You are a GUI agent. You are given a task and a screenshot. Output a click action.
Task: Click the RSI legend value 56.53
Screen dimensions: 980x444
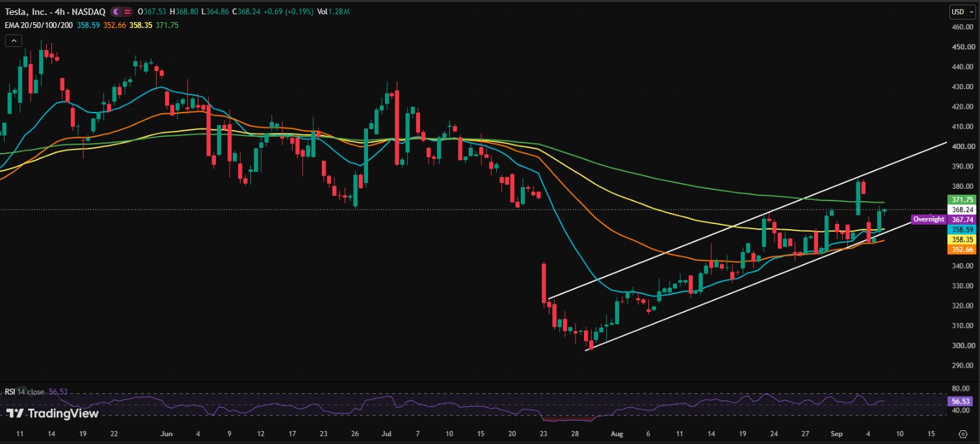pyautogui.click(x=58, y=392)
